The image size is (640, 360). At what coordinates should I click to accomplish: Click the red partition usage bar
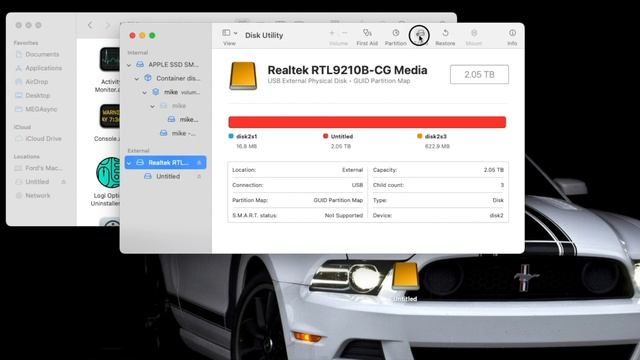[x=367, y=122]
